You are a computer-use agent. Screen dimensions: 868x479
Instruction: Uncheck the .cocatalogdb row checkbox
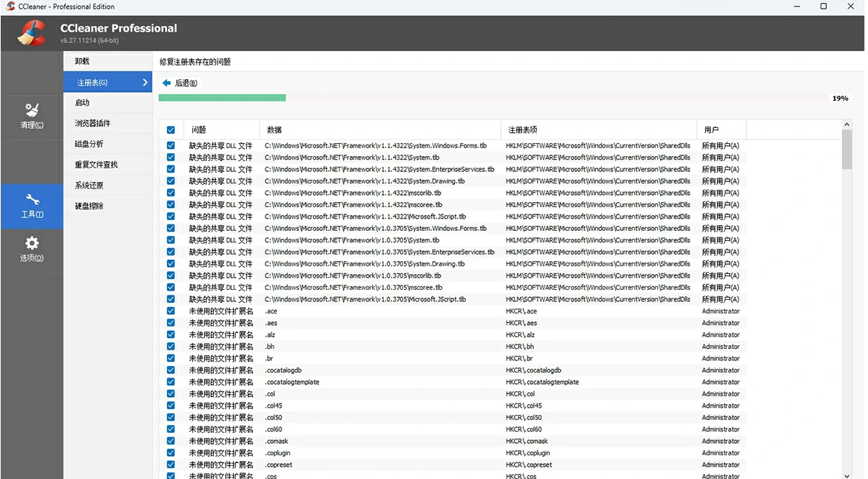(171, 370)
